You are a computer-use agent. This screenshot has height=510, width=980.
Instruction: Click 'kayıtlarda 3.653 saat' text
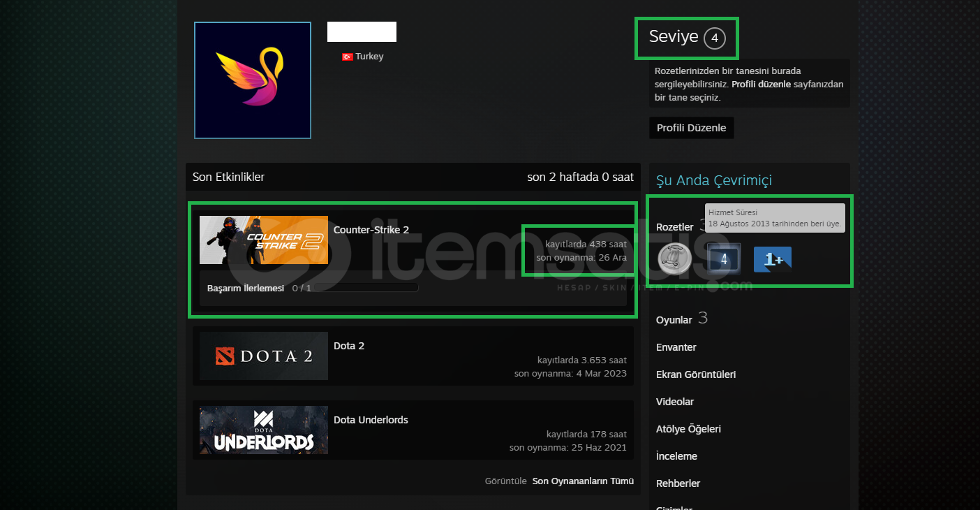pos(582,360)
